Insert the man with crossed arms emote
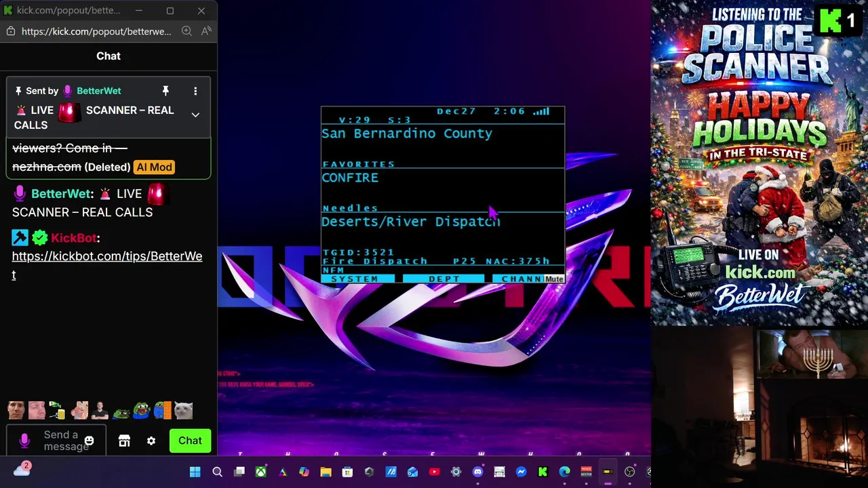Screen dimensions: 868x488 (x=100, y=410)
